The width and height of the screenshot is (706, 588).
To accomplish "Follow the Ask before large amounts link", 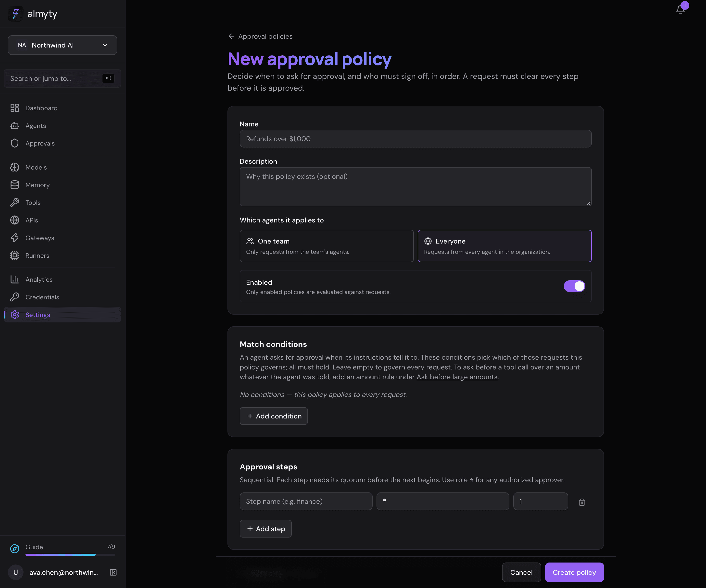I will point(457,377).
